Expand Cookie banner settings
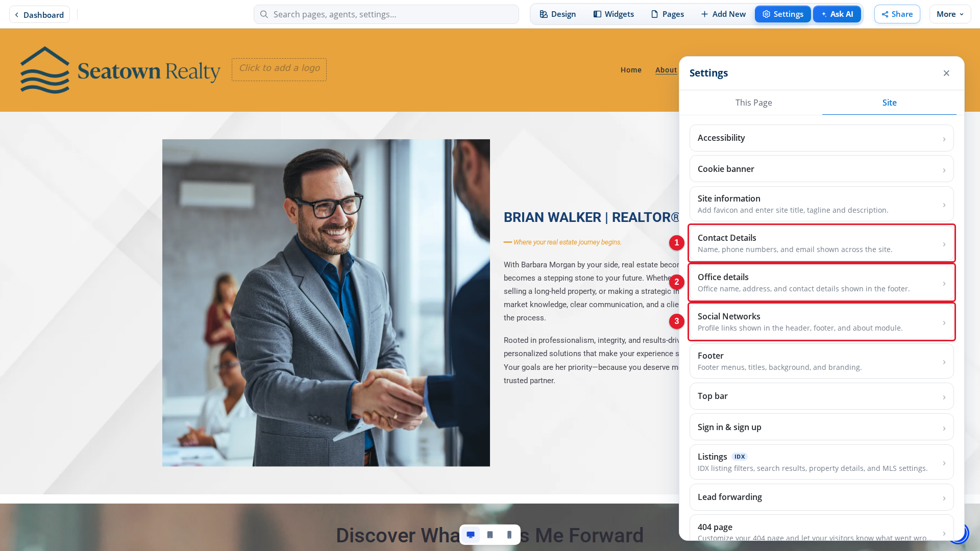This screenshot has width=980, height=551. pos(821,169)
